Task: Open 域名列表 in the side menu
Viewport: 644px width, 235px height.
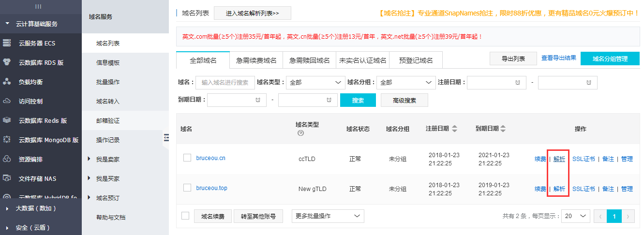Action: [x=125, y=43]
